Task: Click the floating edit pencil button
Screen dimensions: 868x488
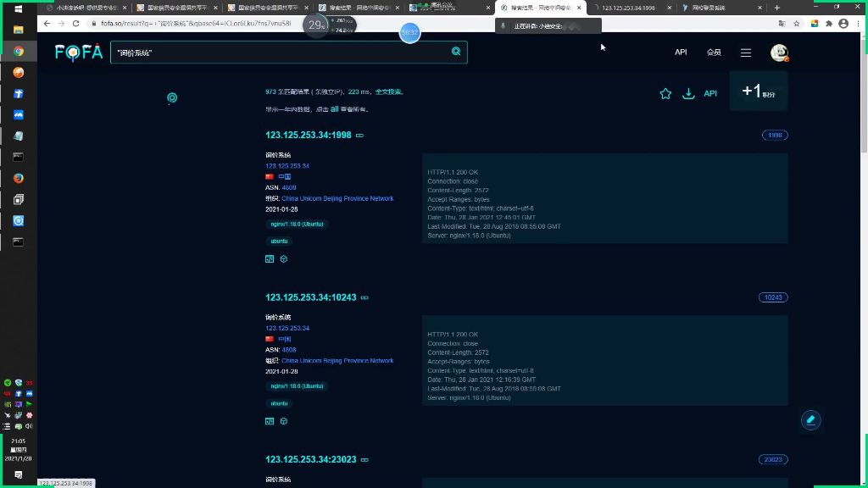Action: [x=811, y=420]
